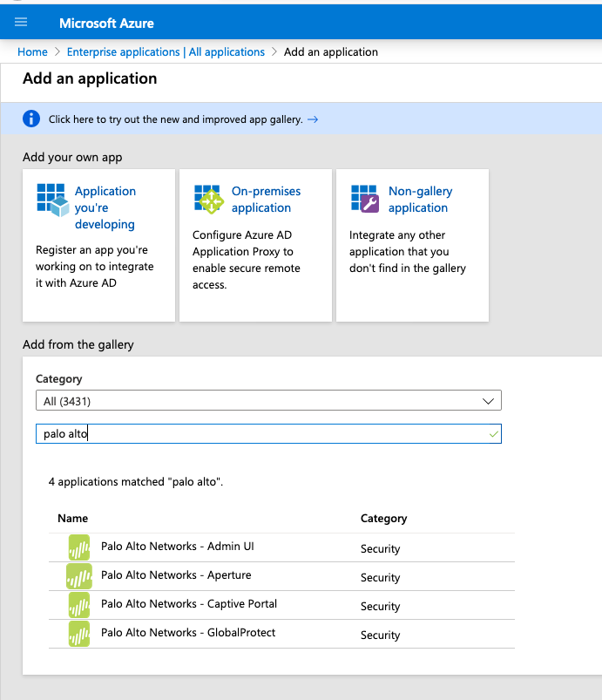
Task: Click the Category dropdown chevron arrow
Action: click(x=488, y=401)
